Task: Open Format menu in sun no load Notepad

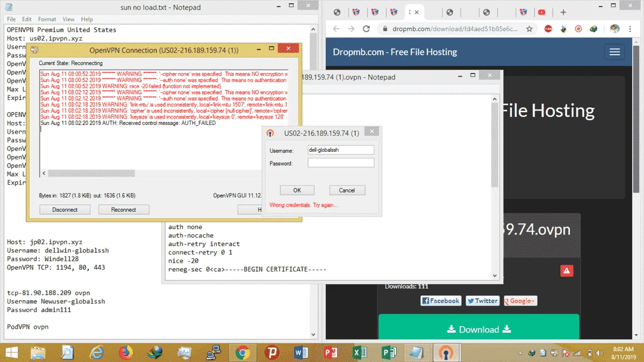Action: point(47,19)
